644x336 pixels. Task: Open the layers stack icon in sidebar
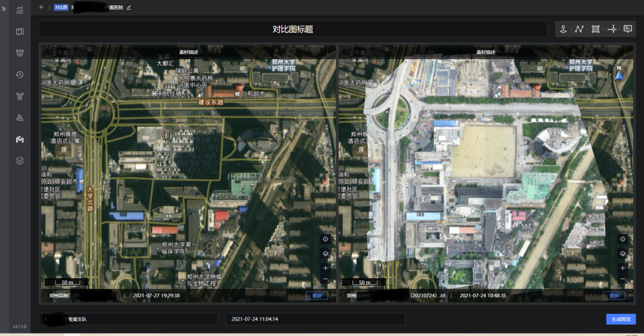pyautogui.click(x=20, y=161)
